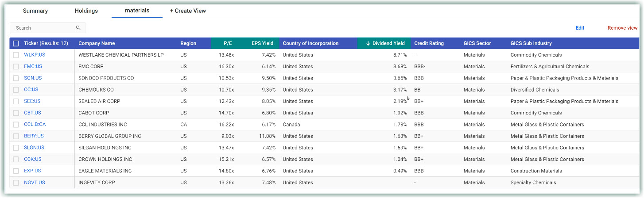Check the NGVT:US row checkbox
Image resolution: width=644 pixels, height=198 pixels.
[16, 183]
